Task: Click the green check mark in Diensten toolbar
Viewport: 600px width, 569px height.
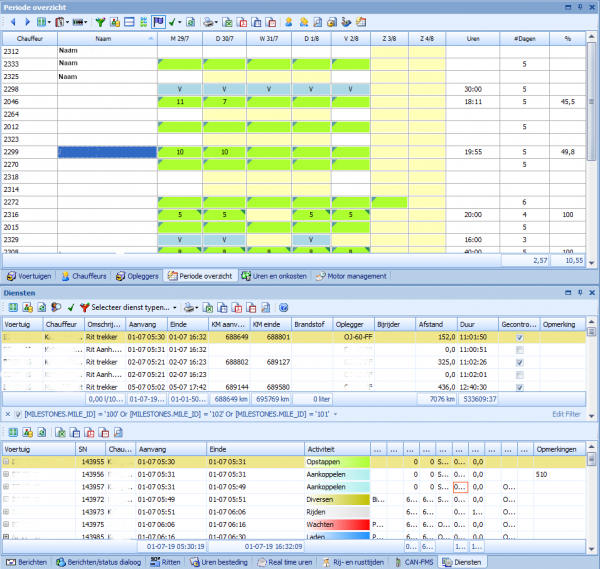Action: [71, 307]
